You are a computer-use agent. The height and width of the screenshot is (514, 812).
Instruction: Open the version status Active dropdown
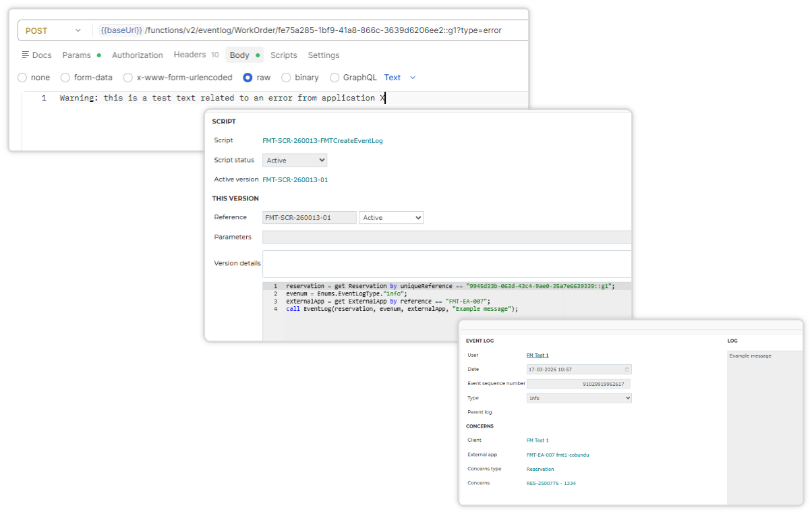coord(391,218)
